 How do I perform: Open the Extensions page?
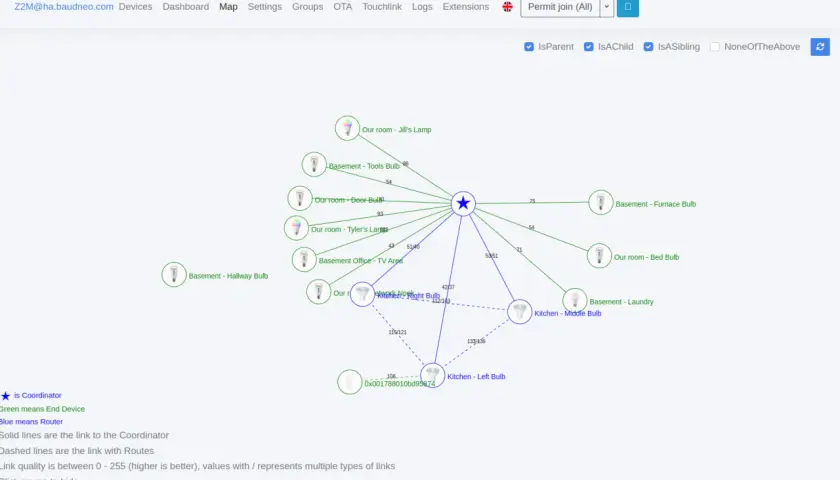click(466, 7)
